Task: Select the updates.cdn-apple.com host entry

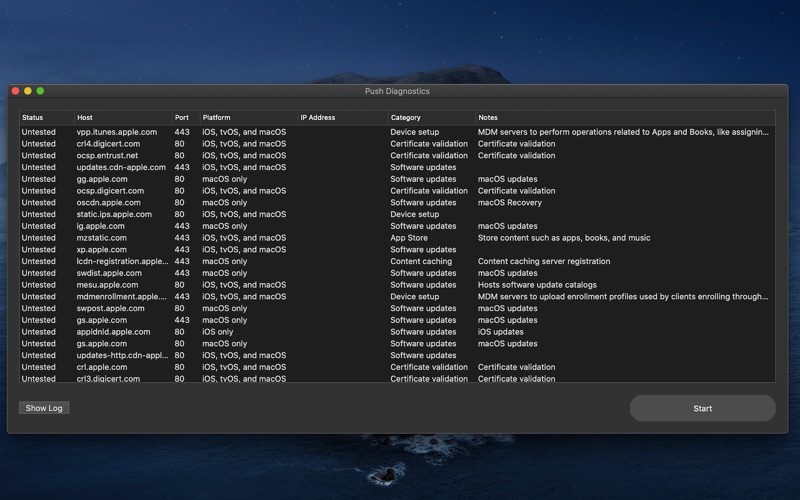Action: (121, 167)
